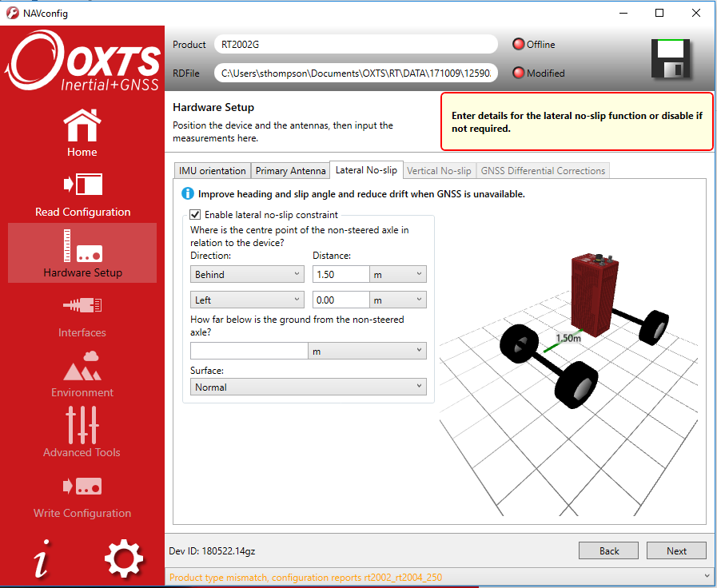The image size is (717, 588).
Task: Select GNSS Differential Corrections tab
Action: pyautogui.click(x=543, y=170)
